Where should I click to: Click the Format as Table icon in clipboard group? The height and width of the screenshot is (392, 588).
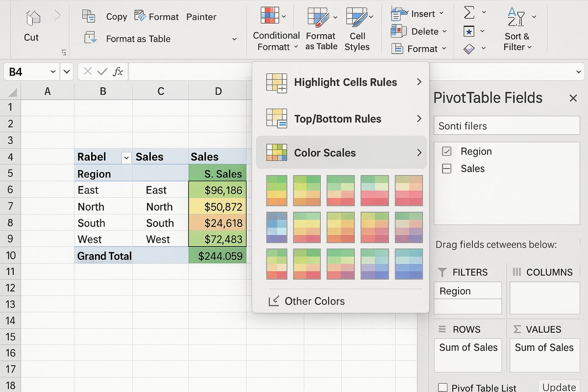point(91,38)
